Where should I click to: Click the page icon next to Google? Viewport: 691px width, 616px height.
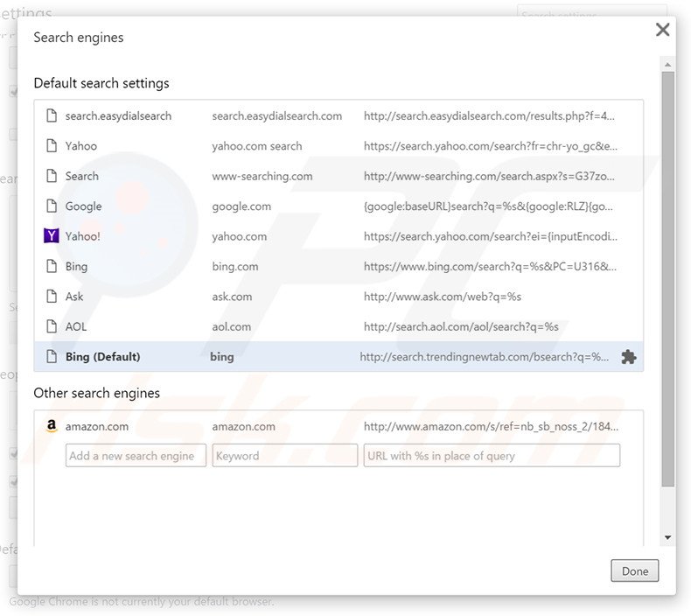[52, 206]
